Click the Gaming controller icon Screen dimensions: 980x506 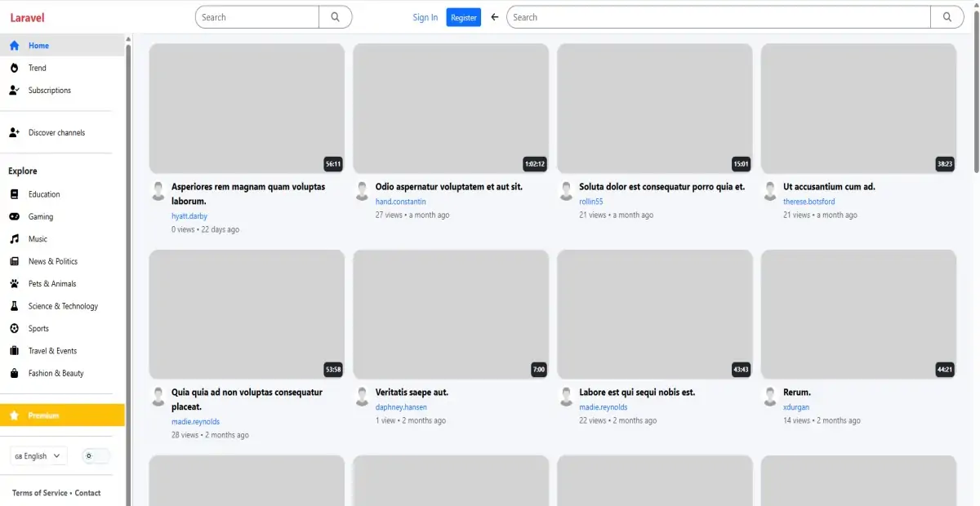[14, 217]
